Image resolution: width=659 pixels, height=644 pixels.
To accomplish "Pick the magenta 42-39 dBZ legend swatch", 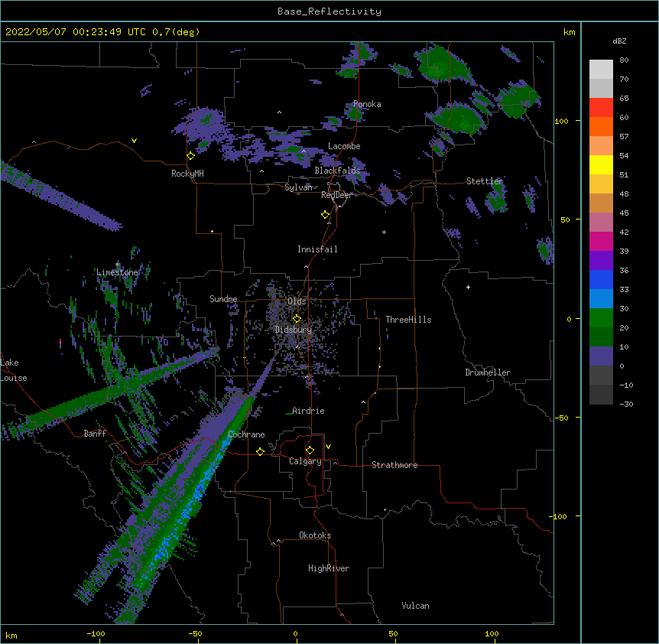I will [601, 241].
